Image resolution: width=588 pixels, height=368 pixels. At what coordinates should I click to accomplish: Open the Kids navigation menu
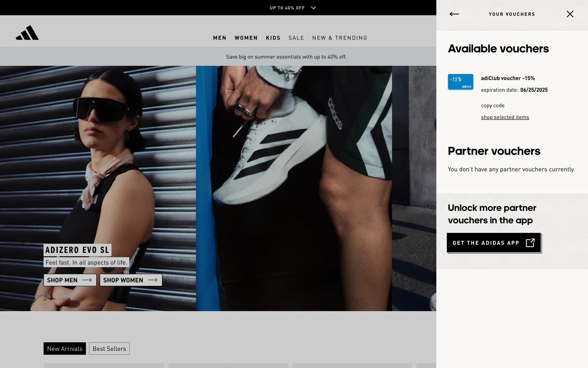273,38
